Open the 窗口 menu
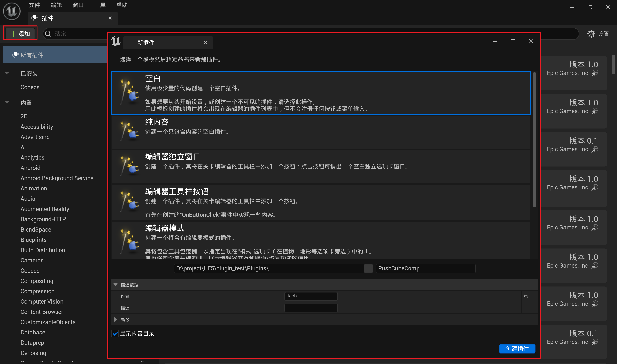 [78, 5]
